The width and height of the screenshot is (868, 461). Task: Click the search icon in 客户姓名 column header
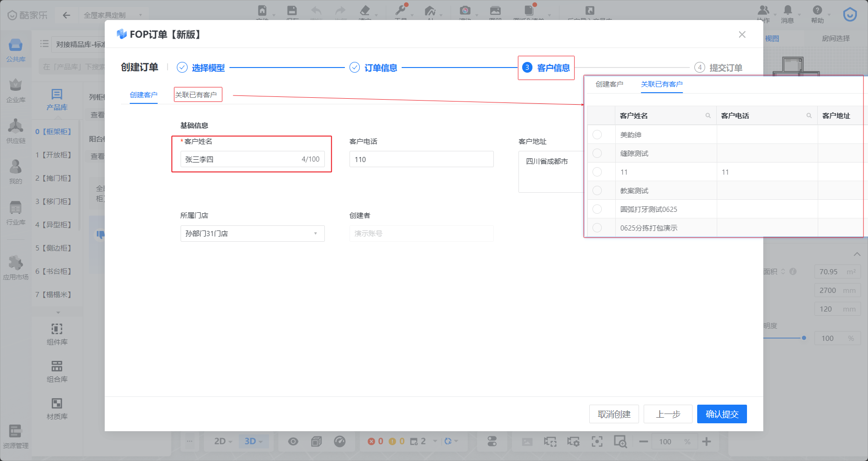tap(708, 116)
